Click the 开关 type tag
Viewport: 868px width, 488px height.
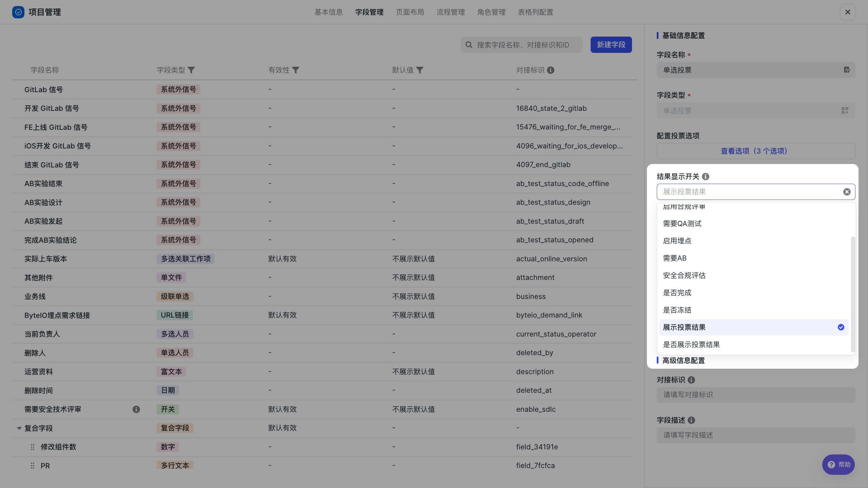pos(167,409)
